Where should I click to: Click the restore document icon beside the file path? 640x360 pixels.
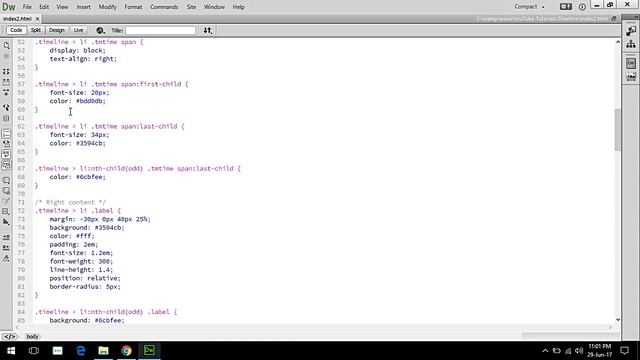click(x=614, y=19)
